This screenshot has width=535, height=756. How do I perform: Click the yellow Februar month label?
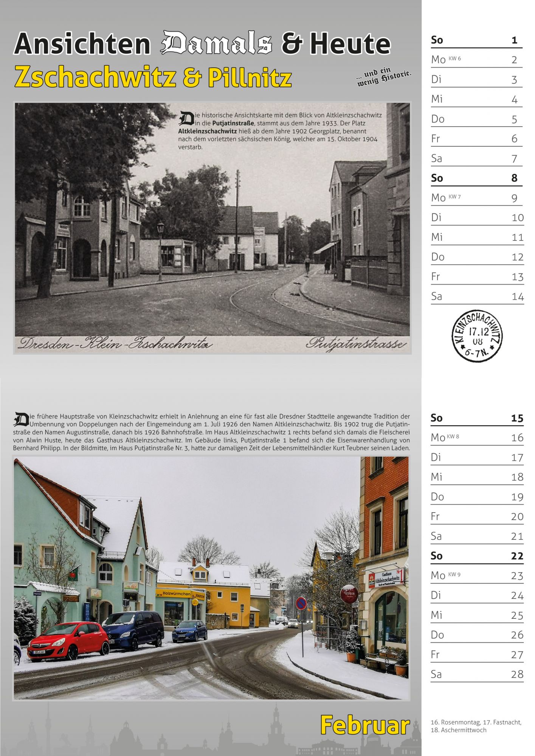click(x=365, y=725)
